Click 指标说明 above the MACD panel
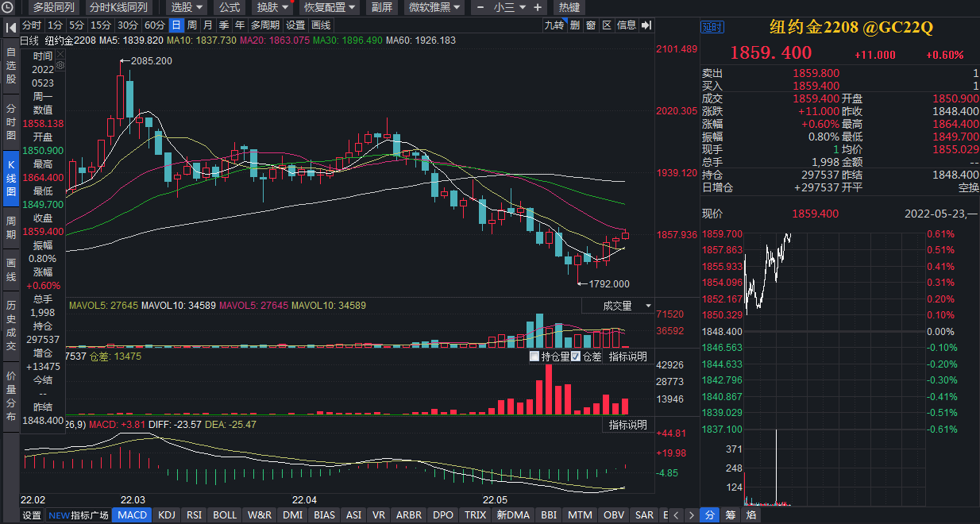The image size is (980, 524). tap(627, 425)
